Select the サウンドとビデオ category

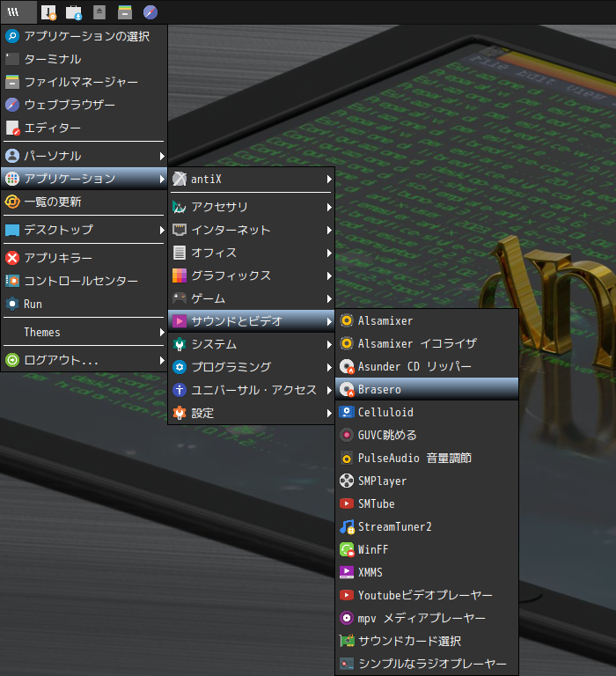pyautogui.click(x=252, y=321)
